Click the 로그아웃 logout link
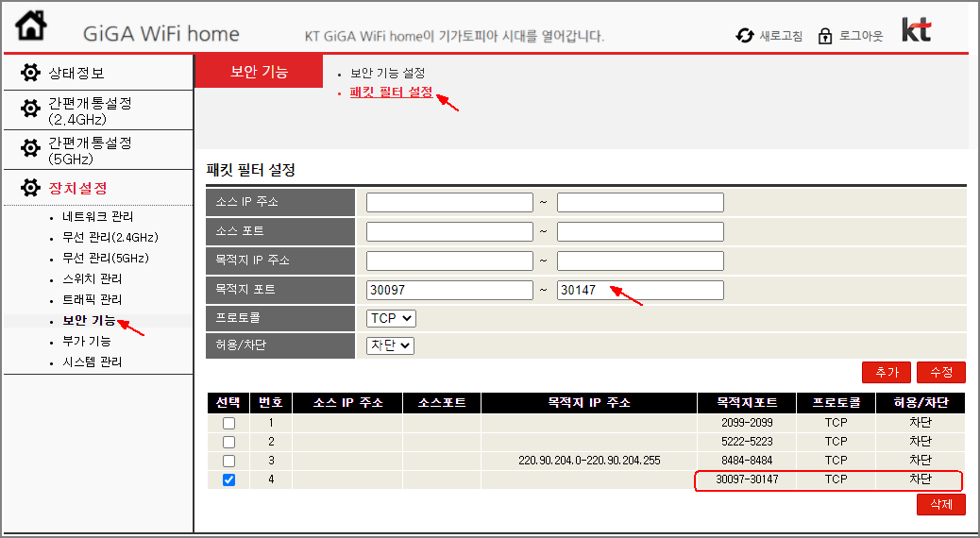The height and width of the screenshot is (538, 980). (x=861, y=36)
